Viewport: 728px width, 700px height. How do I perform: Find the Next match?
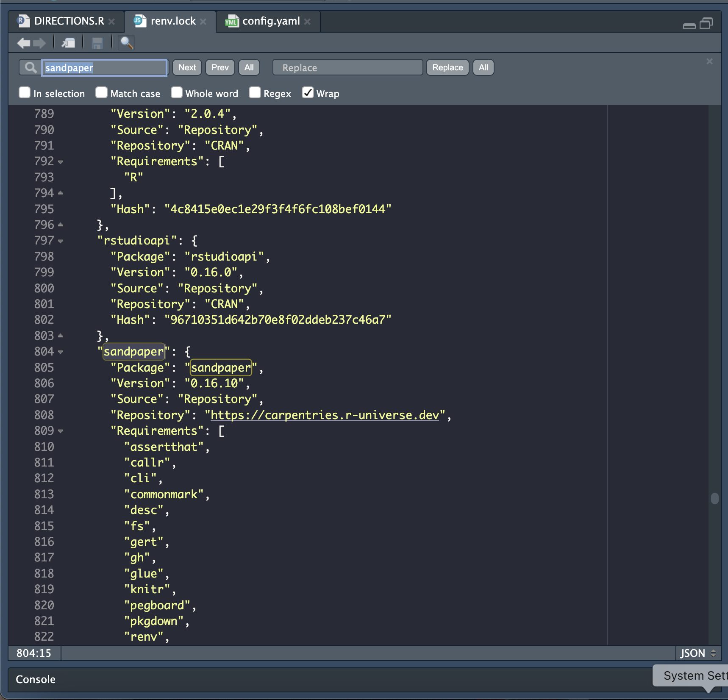click(187, 67)
